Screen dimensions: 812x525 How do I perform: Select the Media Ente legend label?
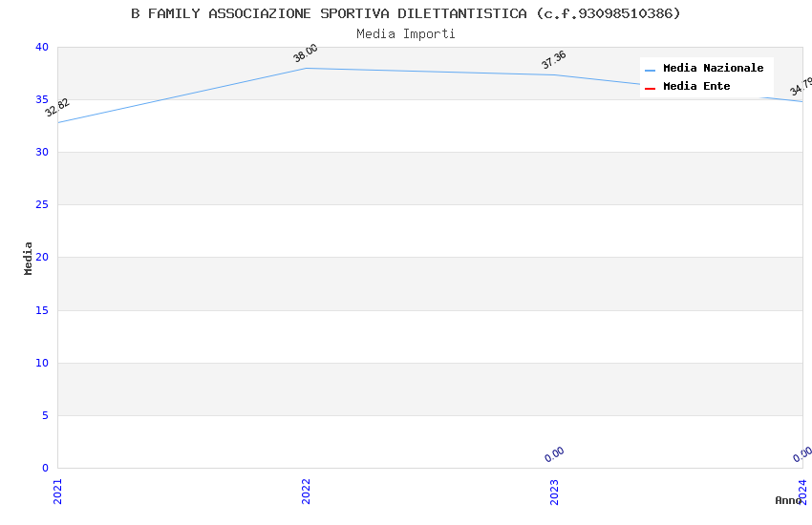(x=696, y=87)
